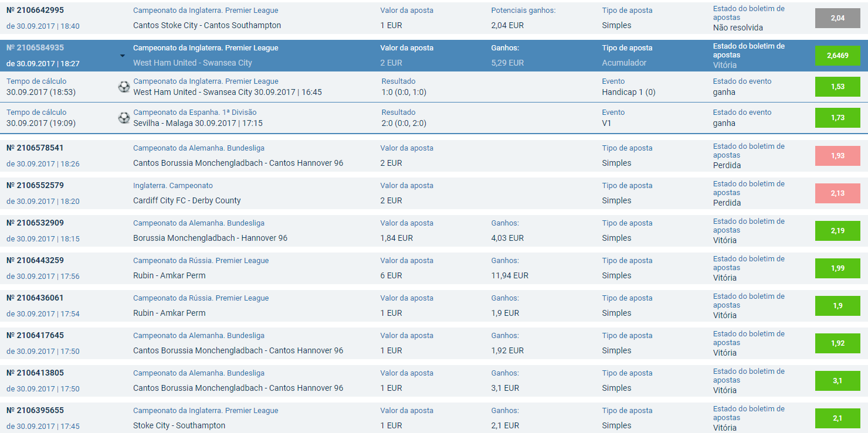This screenshot has height=433, width=868.
Task: Click the gray 2,04 odds badge
Action: (x=838, y=18)
